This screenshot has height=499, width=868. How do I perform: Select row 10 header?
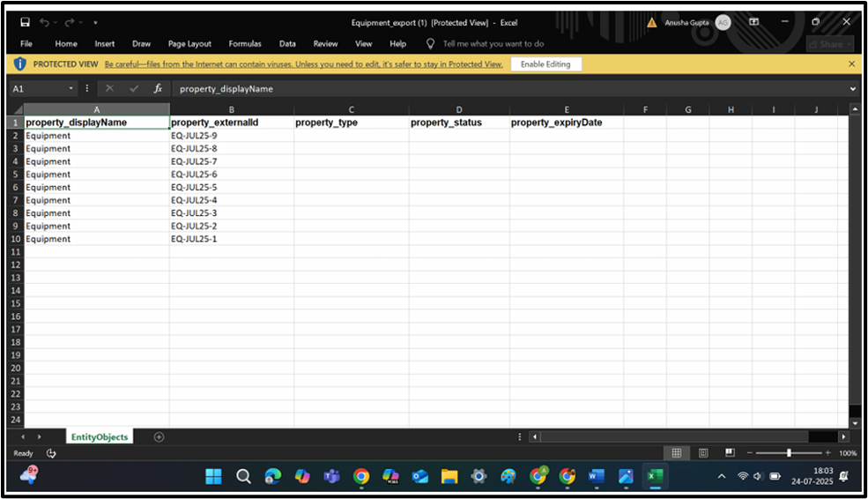point(16,239)
